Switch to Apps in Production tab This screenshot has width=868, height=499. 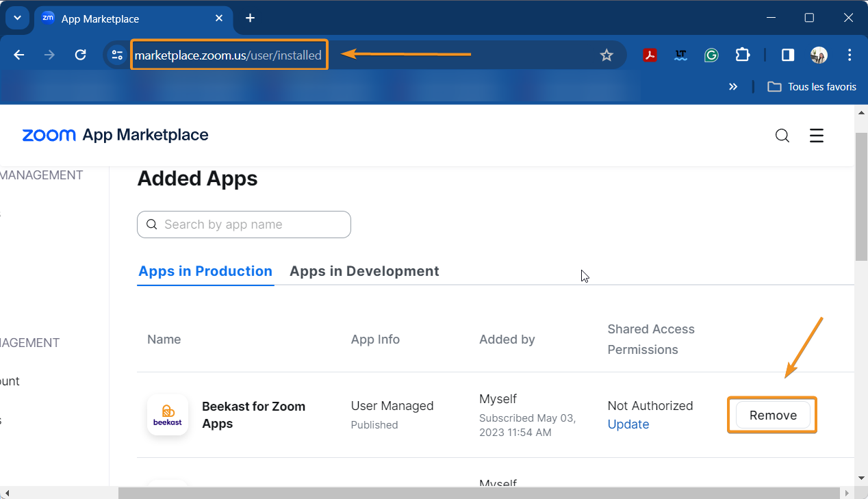click(x=205, y=271)
